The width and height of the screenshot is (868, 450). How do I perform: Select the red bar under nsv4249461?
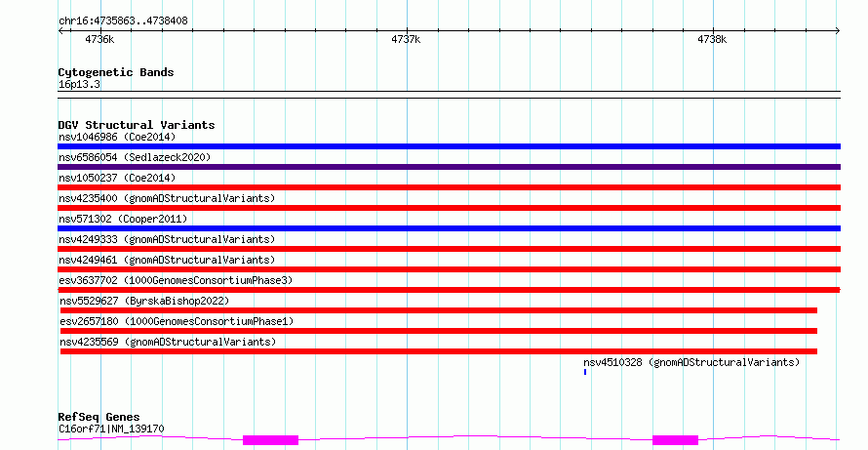pos(449,269)
